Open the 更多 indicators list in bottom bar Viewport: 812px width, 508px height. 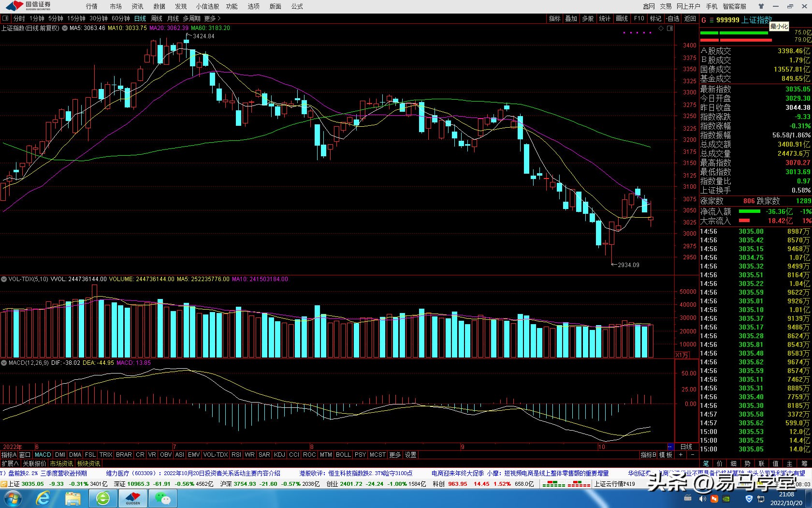[x=395, y=455]
